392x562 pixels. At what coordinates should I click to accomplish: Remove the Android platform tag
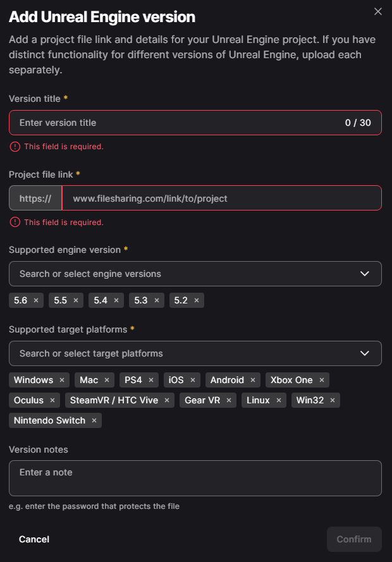[x=253, y=380]
